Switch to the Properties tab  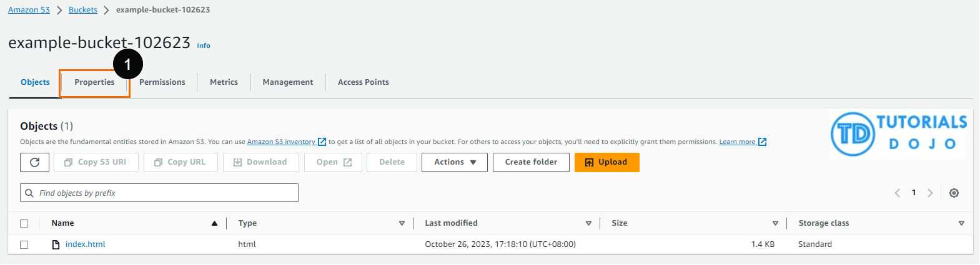tap(94, 82)
